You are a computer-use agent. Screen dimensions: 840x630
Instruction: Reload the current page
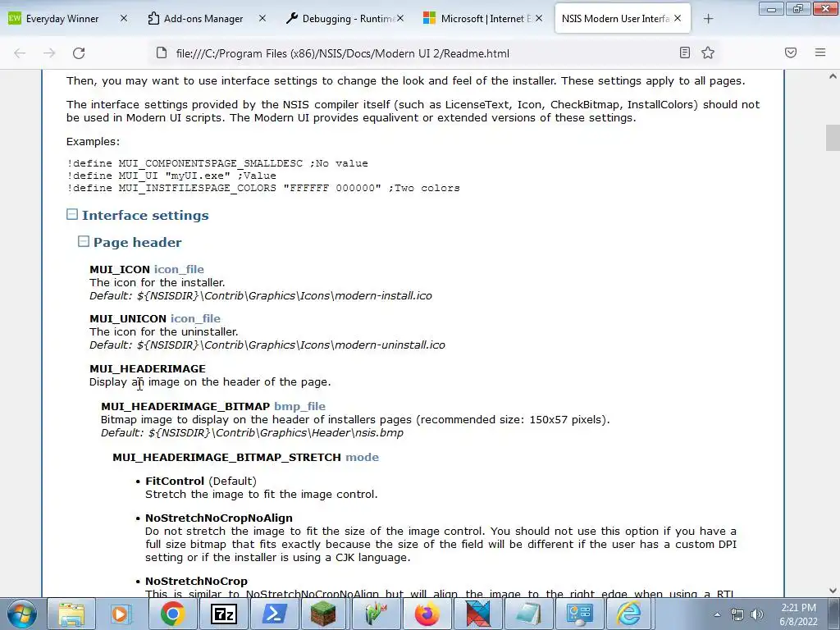click(79, 53)
